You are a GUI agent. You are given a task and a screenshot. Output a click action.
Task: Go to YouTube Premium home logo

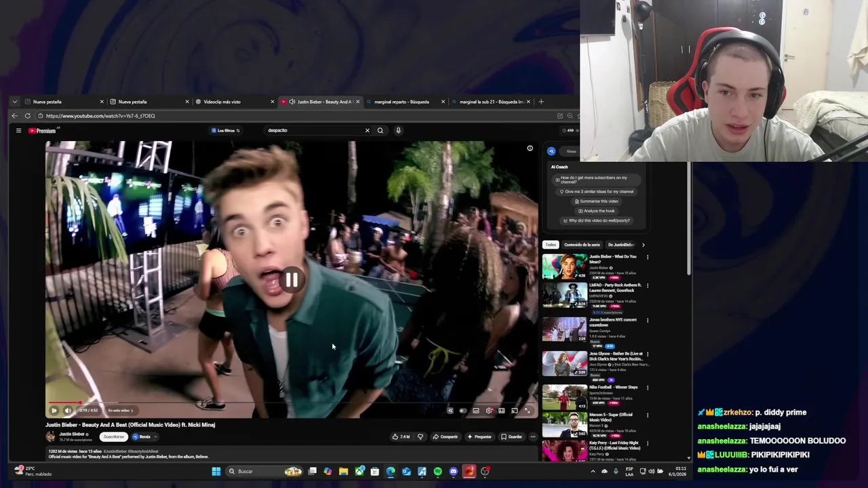coord(42,130)
